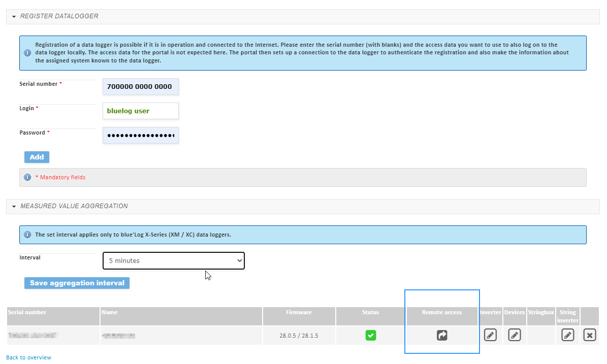Follow the Back to overview link
Screen dimensions: 607x364
pos(28,357)
